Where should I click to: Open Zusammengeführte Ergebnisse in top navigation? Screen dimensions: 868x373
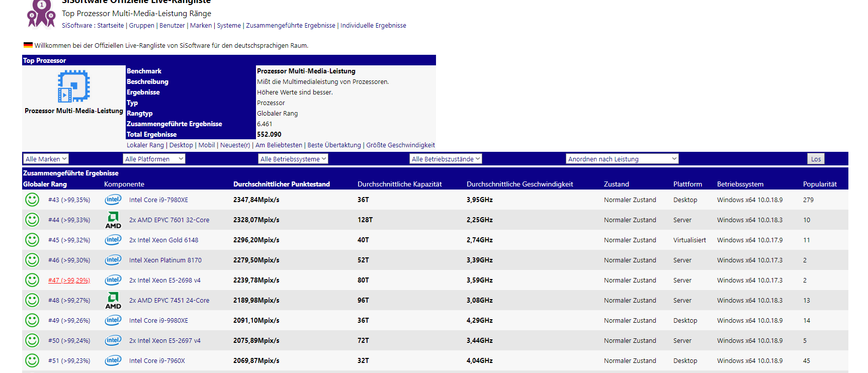[291, 26]
